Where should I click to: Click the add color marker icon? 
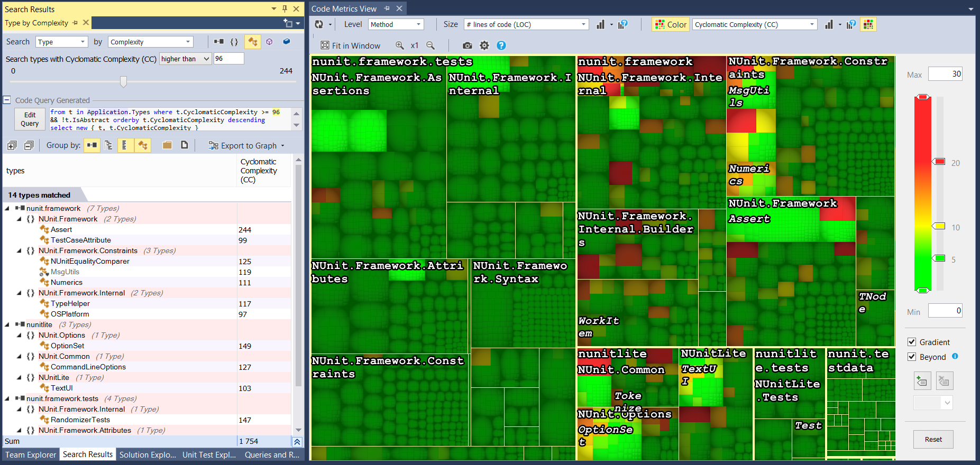tap(922, 381)
